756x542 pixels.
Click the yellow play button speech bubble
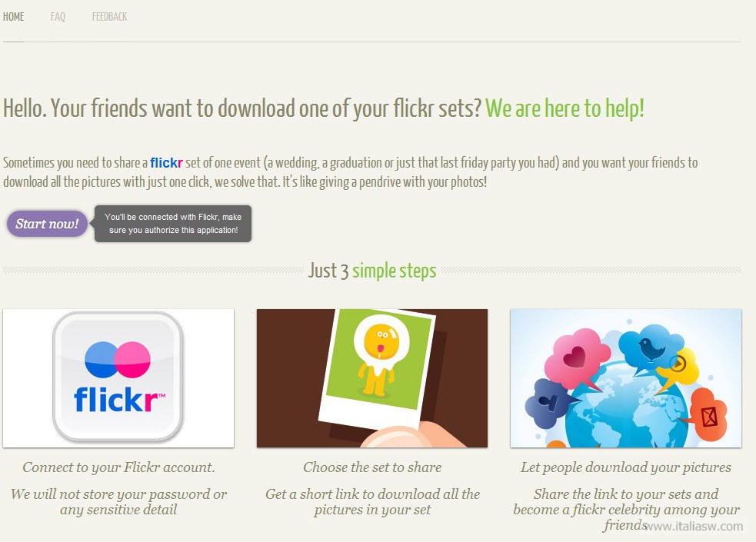point(679,365)
